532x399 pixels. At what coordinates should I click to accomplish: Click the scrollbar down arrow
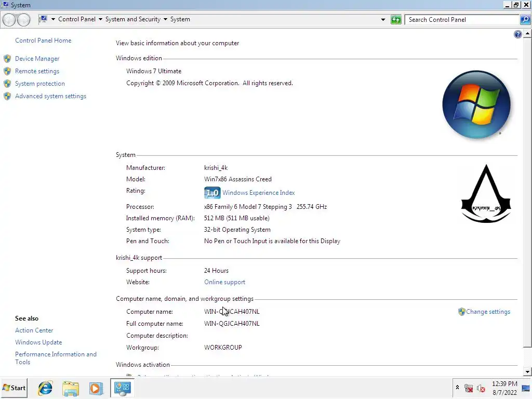tap(527, 372)
